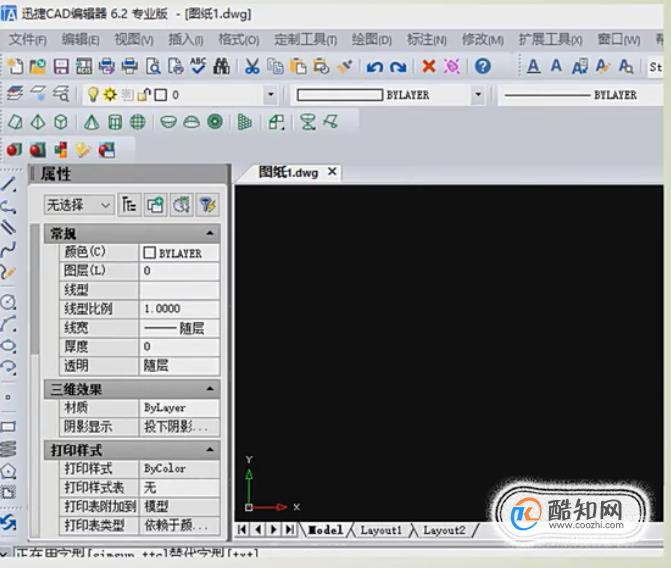Switch to the Model tab

click(325, 530)
